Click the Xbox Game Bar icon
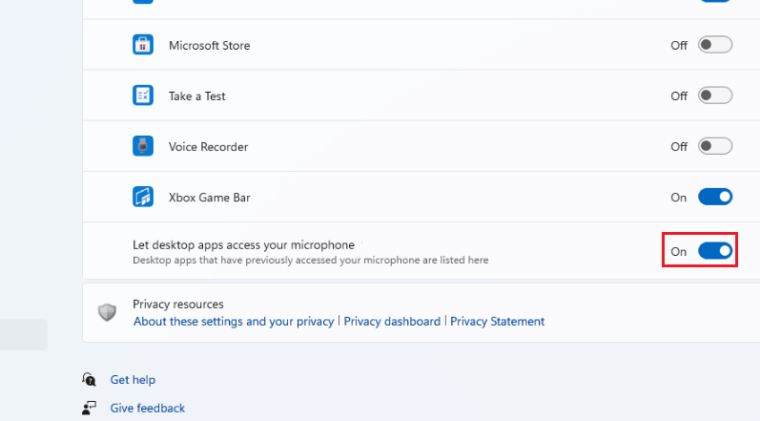Screen dimensions: 760x421 (x=143, y=197)
